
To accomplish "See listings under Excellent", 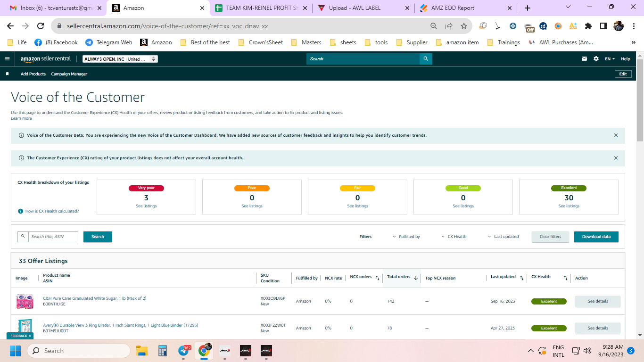I will coord(569,206).
